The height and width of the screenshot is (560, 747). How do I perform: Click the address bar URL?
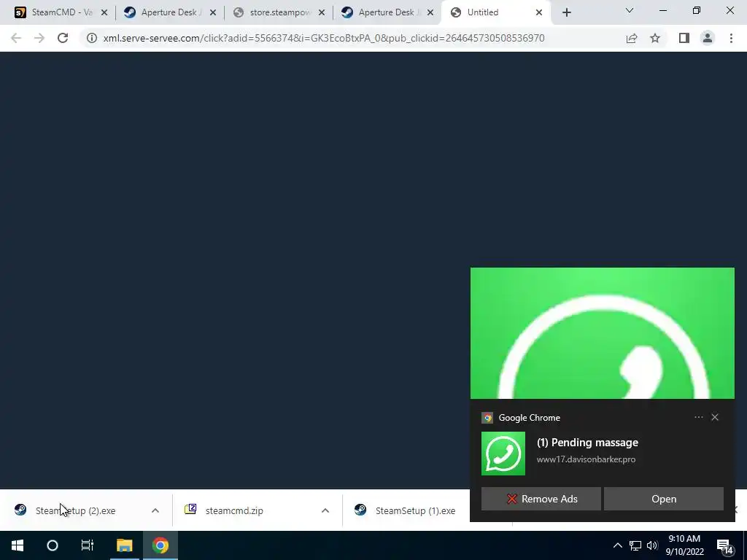[323, 38]
